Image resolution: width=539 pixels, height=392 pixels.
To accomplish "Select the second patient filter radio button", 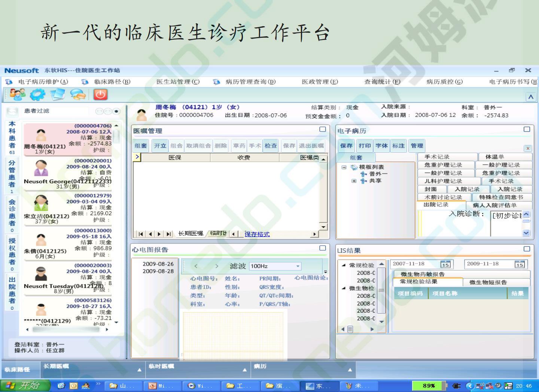I will tap(108, 111).
